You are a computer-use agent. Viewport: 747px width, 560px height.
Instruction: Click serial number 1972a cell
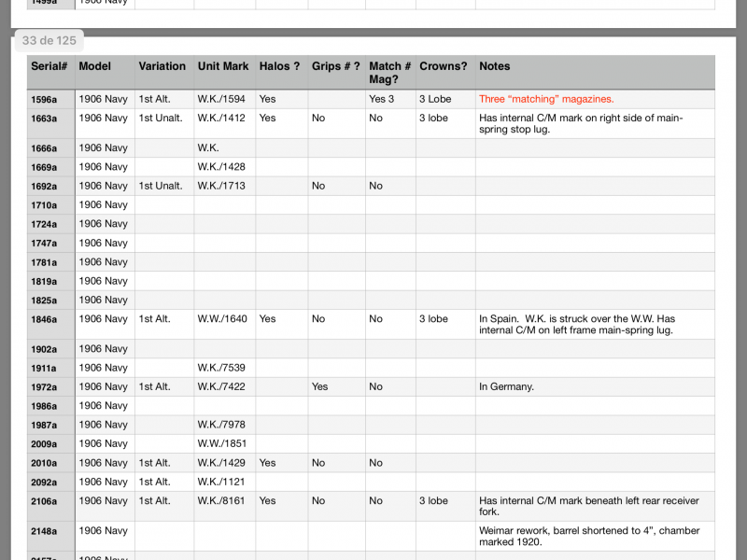pyautogui.click(x=43, y=387)
